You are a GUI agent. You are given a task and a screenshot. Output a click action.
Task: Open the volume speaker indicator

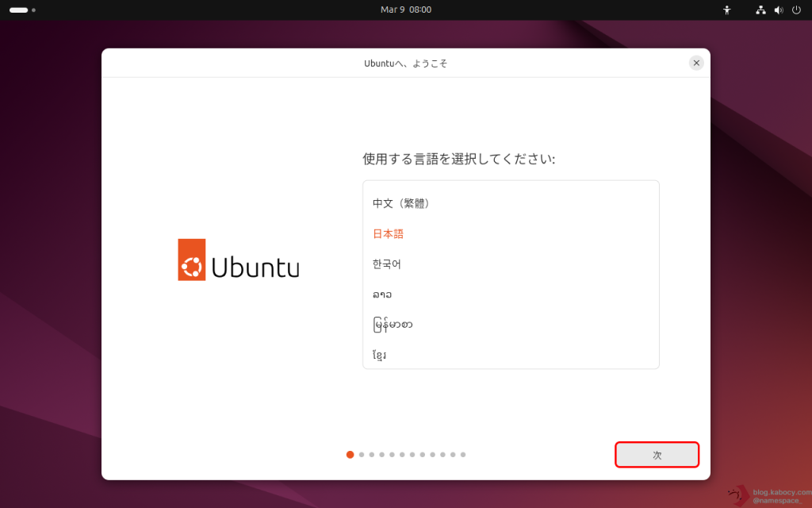pyautogui.click(x=778, y=10)
